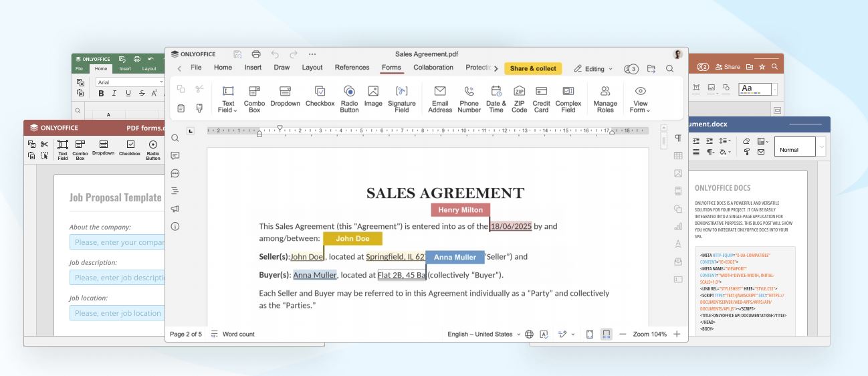Add an Email Address field
This screenshot has height=376, width=868.
pyautogui.click(x=440, y=98)
